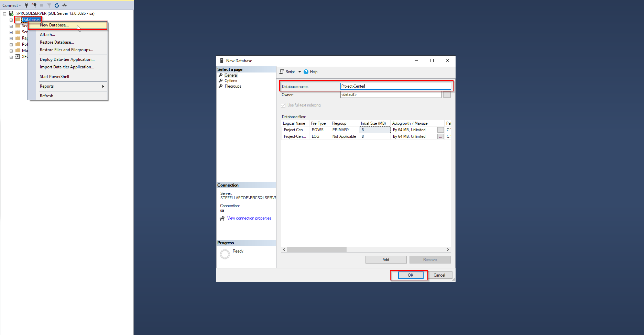Click the Filegroups page wrench icon
The width and height of the screenshot is (644, 335).
[x=221, y=86]
